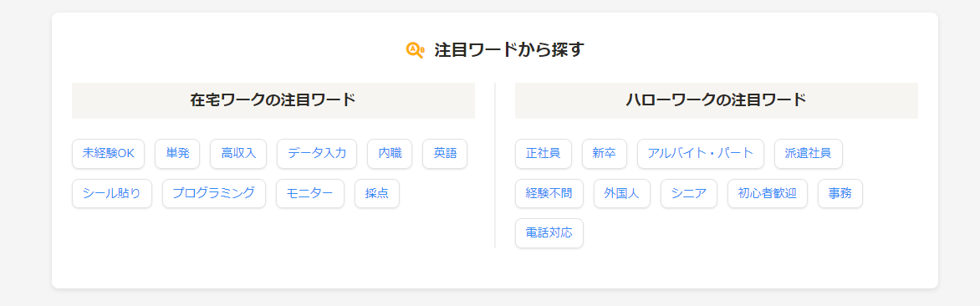Select the 未経験OK keyword tag
This screenshot has height=306, width=980.
tap(108, 154)
